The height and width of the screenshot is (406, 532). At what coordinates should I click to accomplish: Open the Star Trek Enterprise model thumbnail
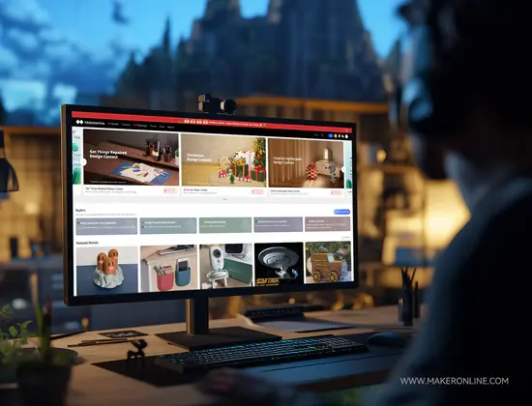(x=279, y=264)
